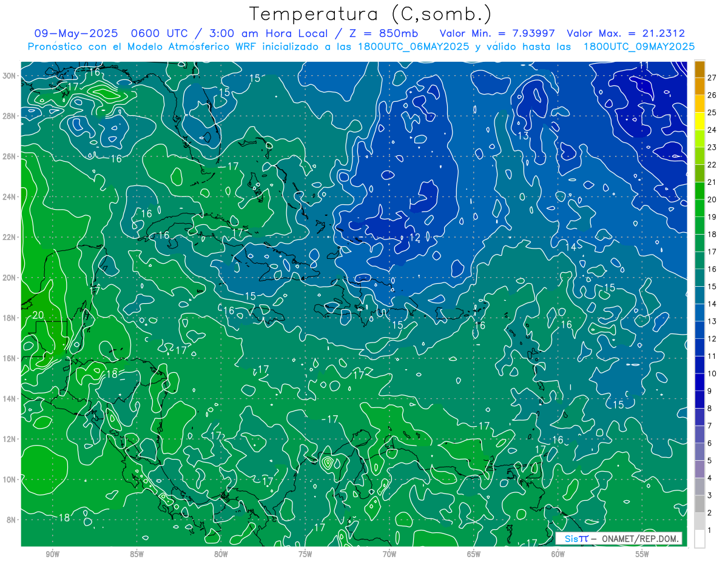
Task: Click the color scale label '6'
Action: (710, 443)
